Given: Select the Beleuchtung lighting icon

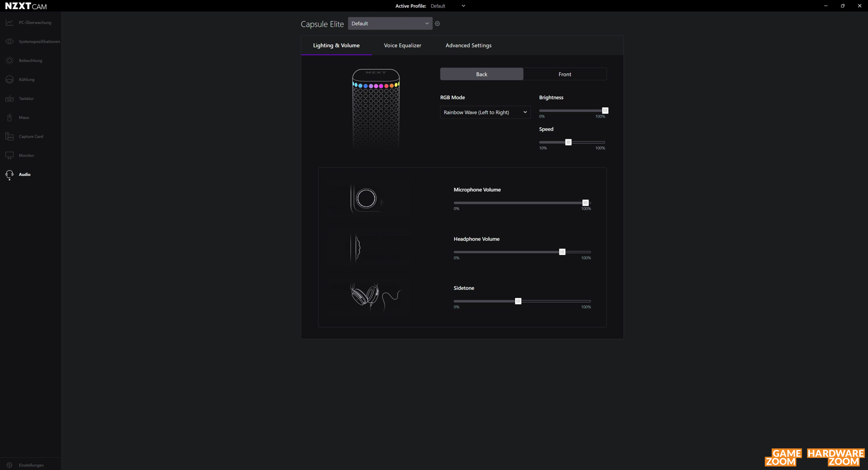Looking at the screenshot, I should [10, 61].
